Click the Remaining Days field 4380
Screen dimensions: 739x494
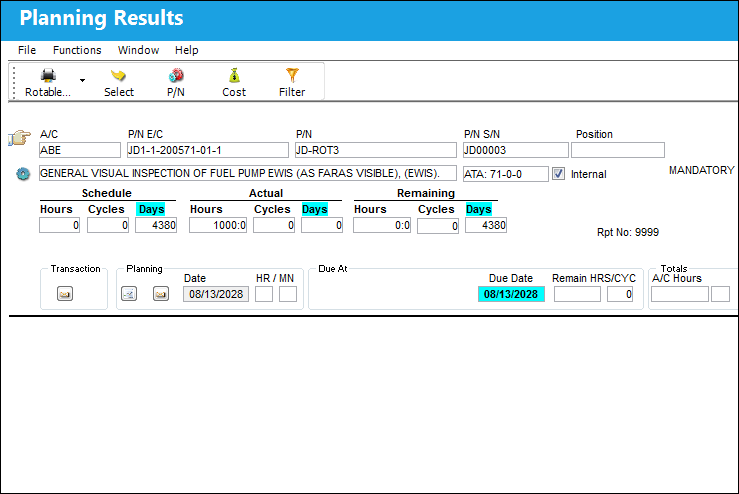pyautogui.click(x=486, y=225)
